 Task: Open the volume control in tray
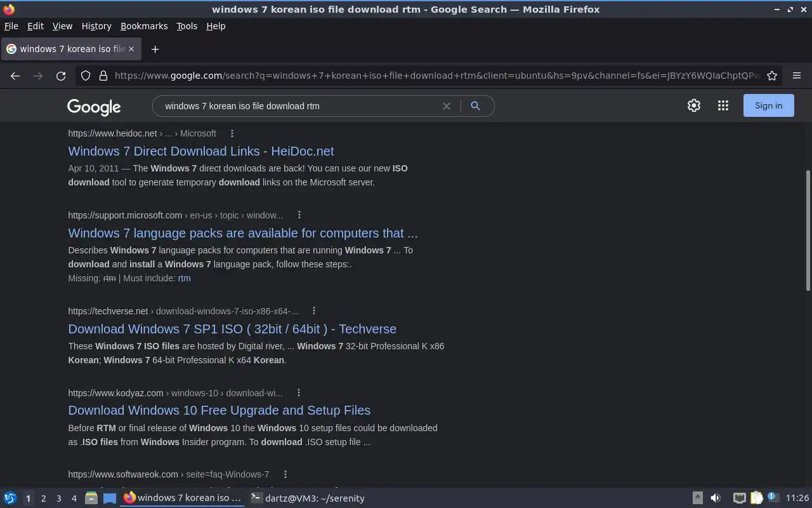coord(716,498)
